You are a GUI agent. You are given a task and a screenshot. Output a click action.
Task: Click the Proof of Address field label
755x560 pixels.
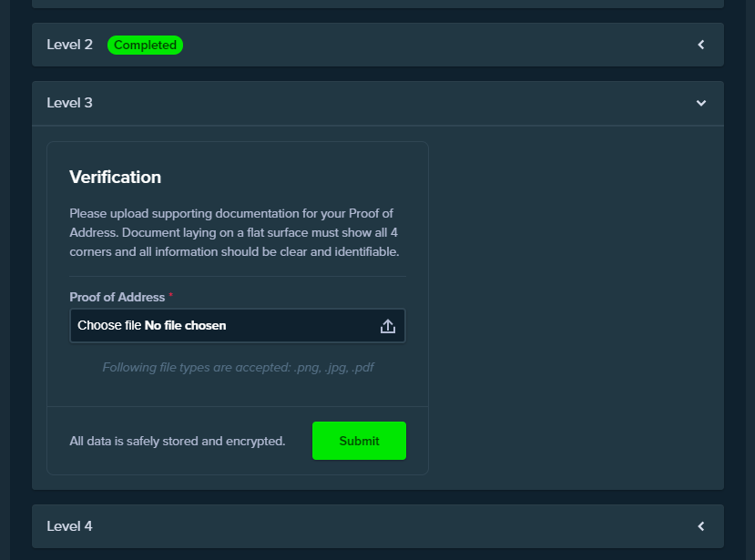pyautogui.click(x=117, y=297)
